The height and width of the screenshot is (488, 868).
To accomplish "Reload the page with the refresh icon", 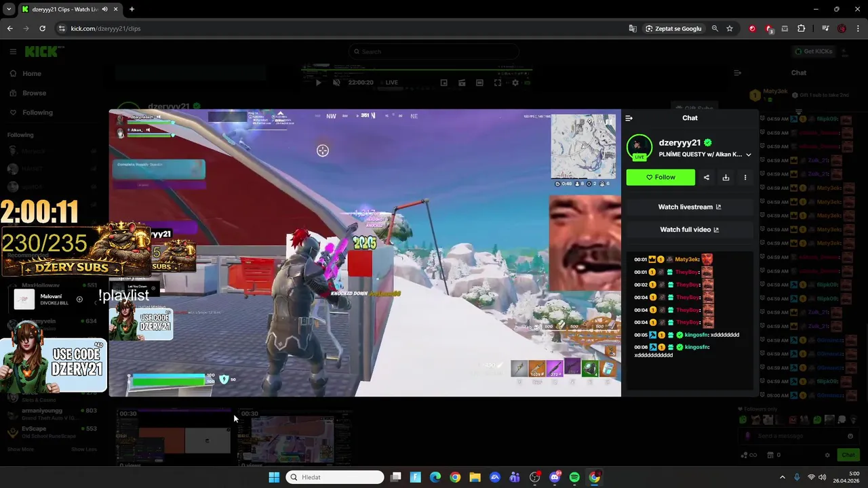I will tap(42, 28).
